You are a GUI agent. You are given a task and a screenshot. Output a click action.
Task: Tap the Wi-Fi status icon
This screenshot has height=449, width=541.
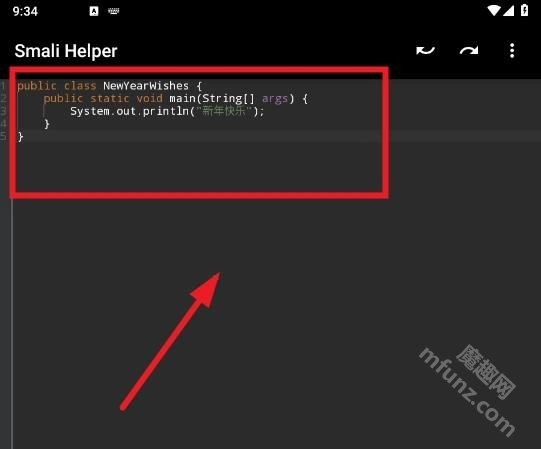point(494,11)
